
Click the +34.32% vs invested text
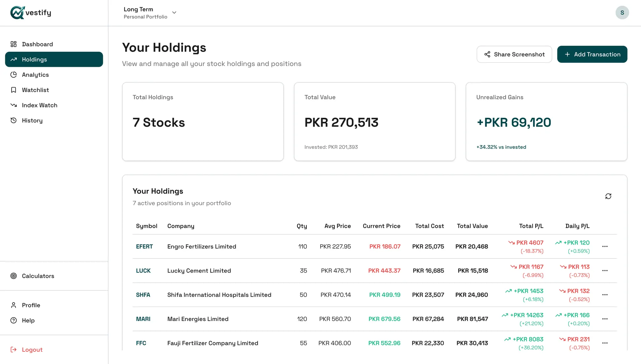pyautogui.click(x=501, y=147)
